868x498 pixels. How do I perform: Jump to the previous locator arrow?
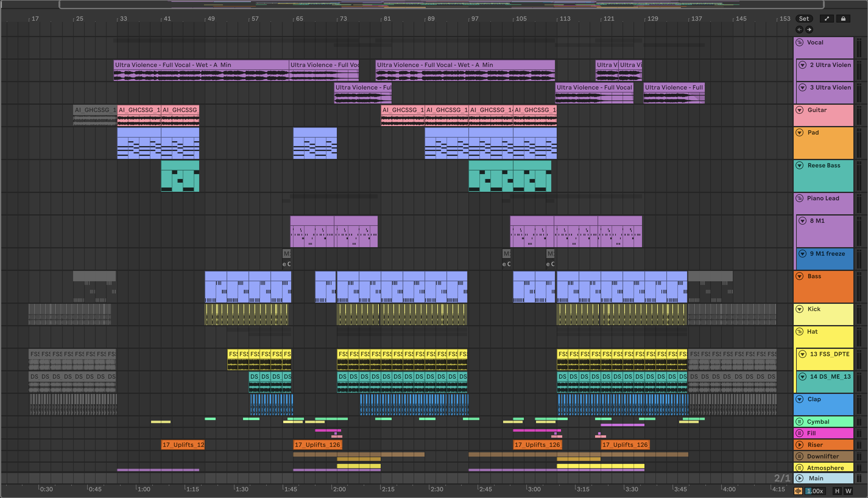click(x=799, y=30)
